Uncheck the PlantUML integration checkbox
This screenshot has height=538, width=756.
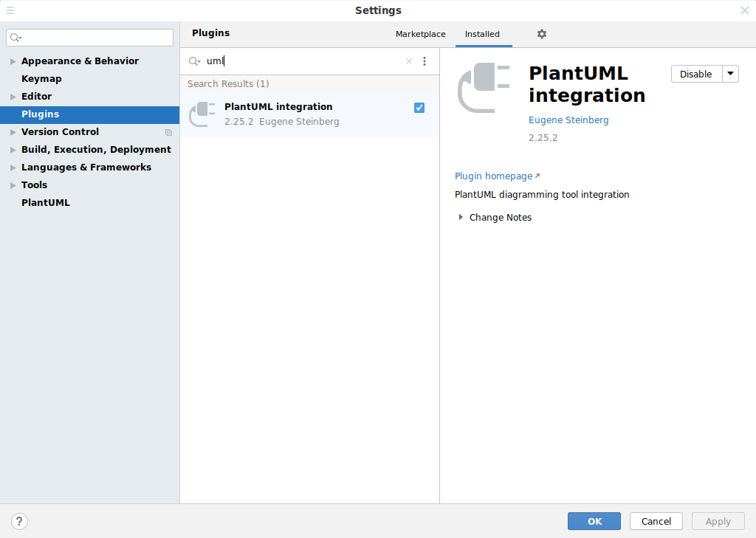tap(419, 108)
